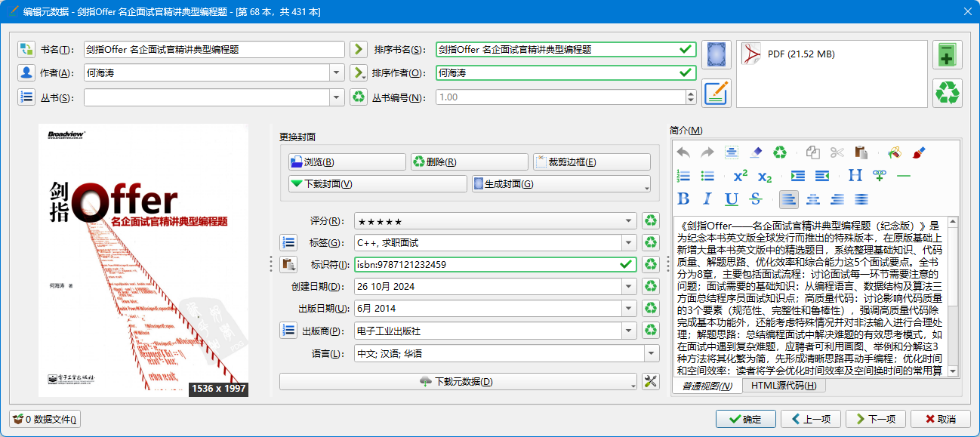The image size is (980, 437).
Task: Select all text in the 简介 editor
Action: pos(732,152)
